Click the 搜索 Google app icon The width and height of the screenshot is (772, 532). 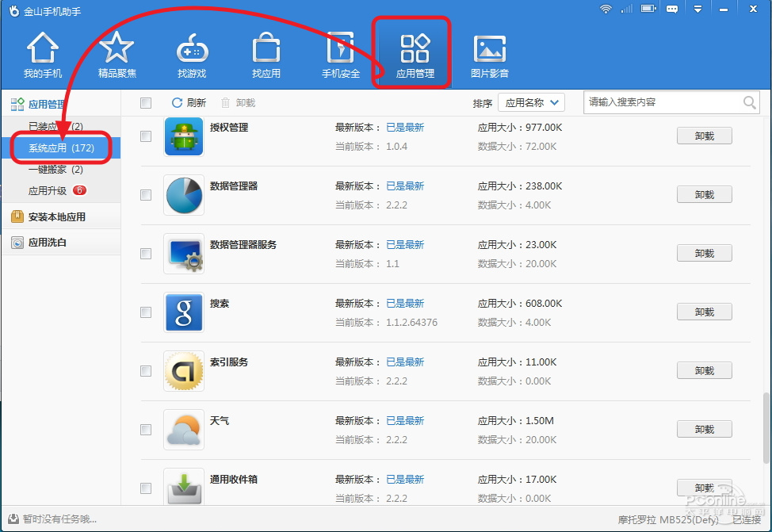184,312
